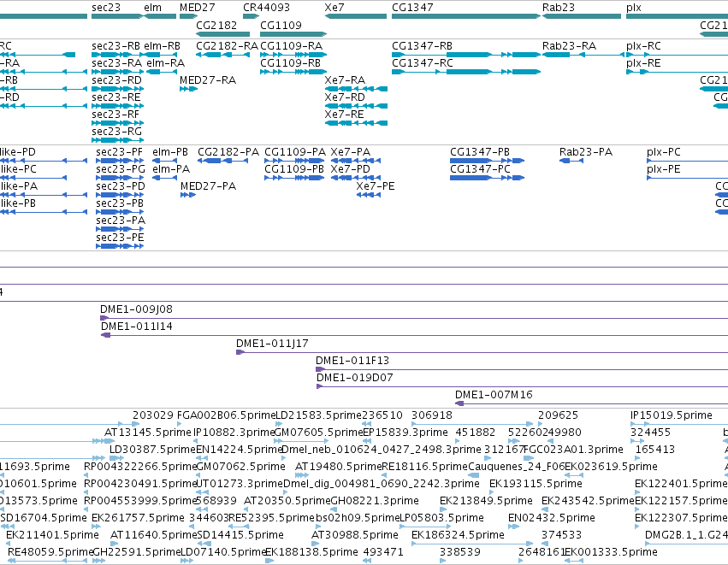728x565 pixels.
Task: Select protein feature CG1347-PB
Action: (487, 161)
